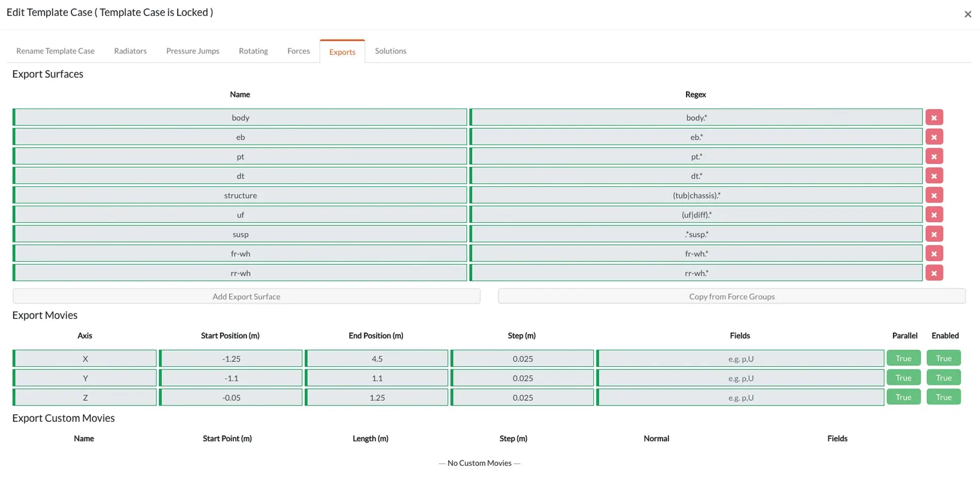
Task: Switch to the Solutions tab
Action: point(391,51)
